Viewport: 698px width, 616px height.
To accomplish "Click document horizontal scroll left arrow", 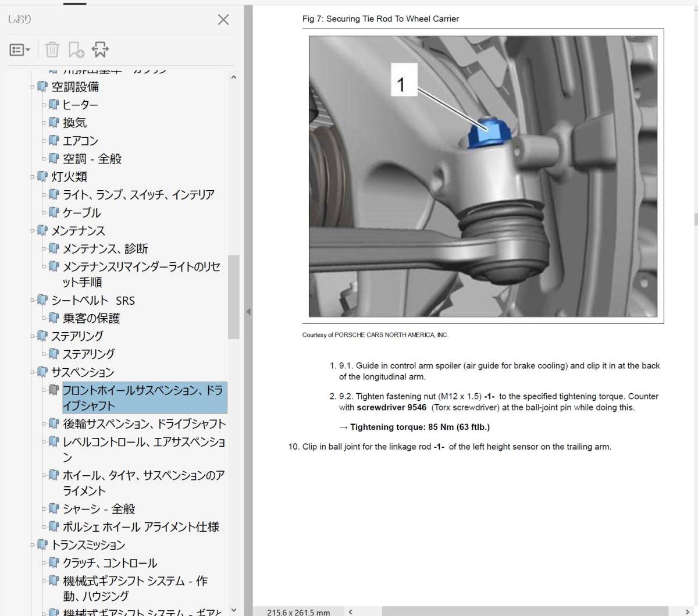I will (350, 611).
